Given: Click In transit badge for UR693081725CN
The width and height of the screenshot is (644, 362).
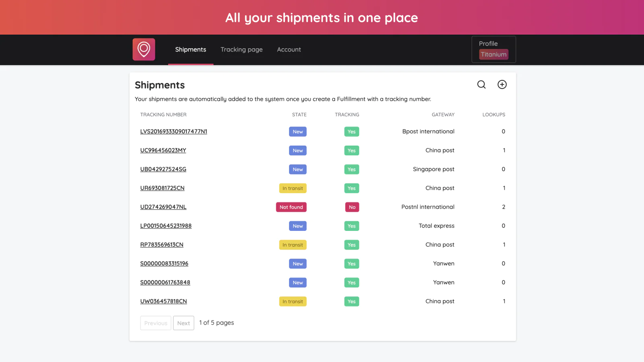Looking at the screenshot, I should pos(293,188).
